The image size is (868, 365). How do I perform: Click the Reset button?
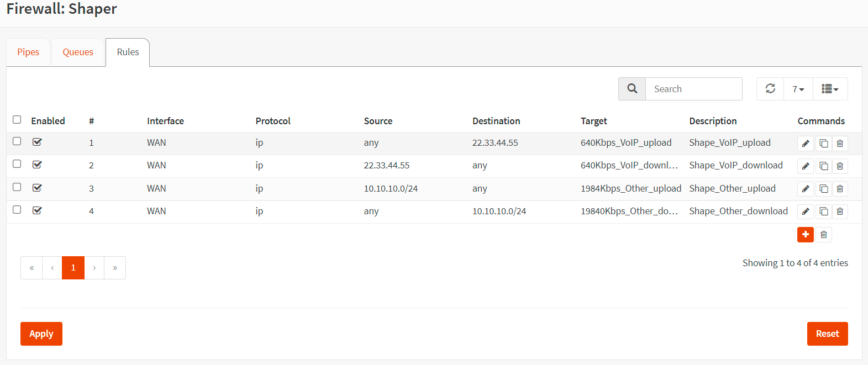pyautogui.click(x=827, y=334)
